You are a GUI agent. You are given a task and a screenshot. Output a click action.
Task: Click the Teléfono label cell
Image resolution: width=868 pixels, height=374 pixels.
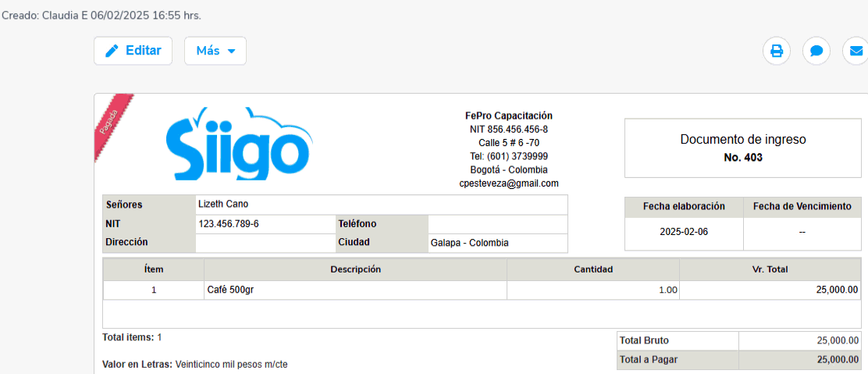382,224
